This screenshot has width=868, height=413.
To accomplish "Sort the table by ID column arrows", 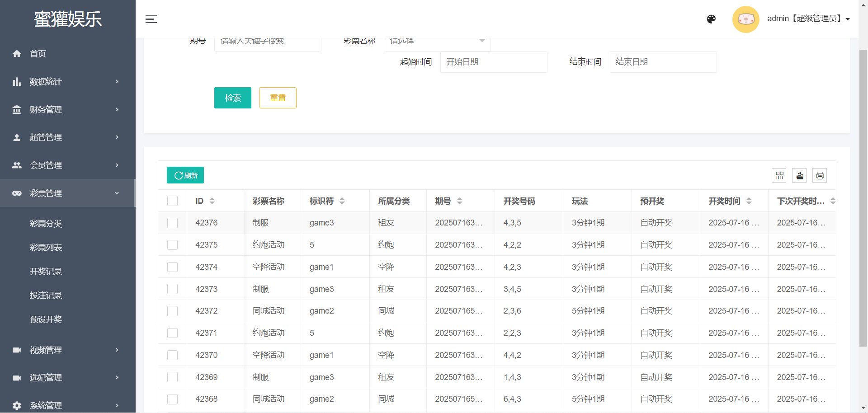I will coord(212,201).
